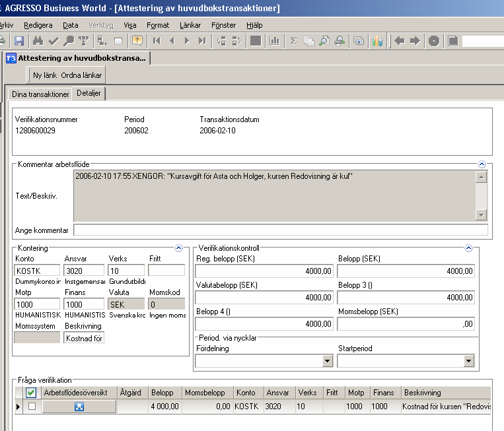Open the Data menu
The width and height of the screenshot is (504, 431).
click(71, 25)
